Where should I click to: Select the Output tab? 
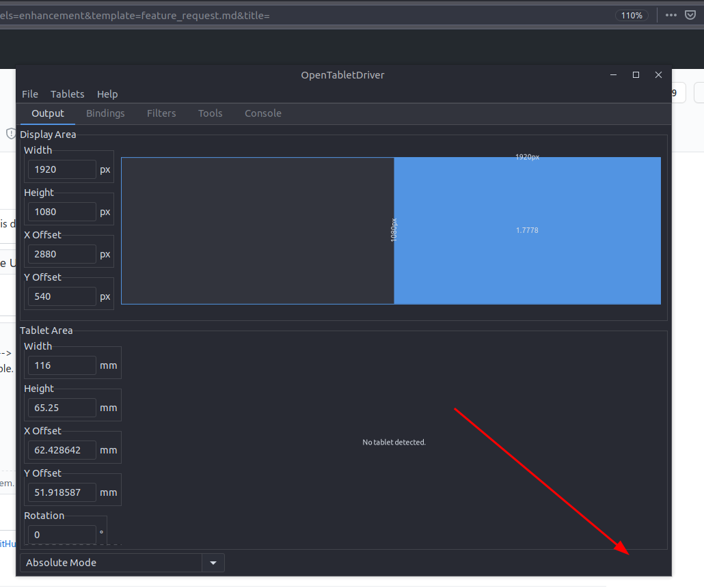[x=47, y=113]
